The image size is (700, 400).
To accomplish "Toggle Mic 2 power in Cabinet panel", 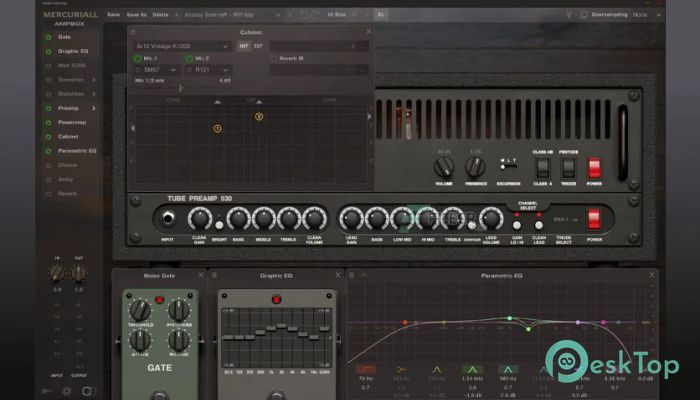I will [x=189, y=58].
